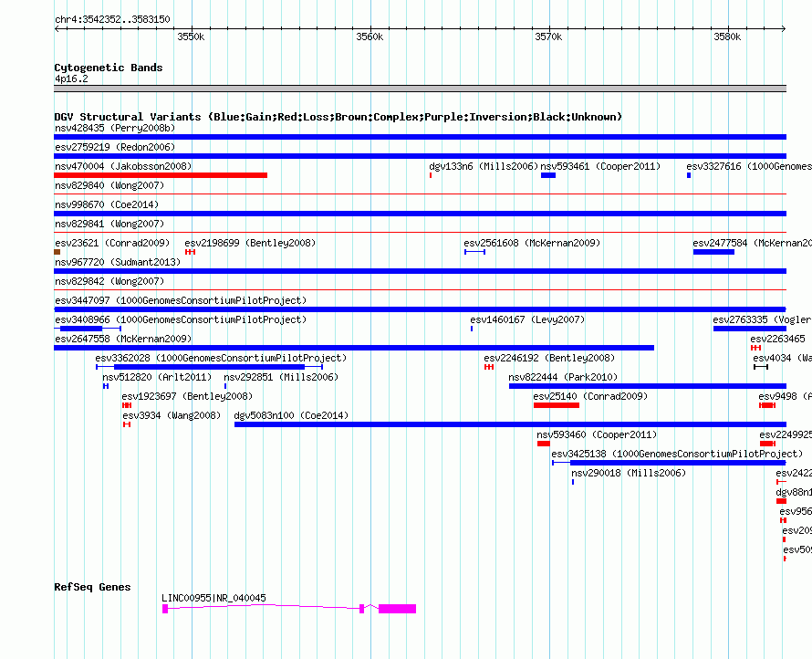Select esv3425138 1000 Genomes variant label
Viewport: 812px width, 659px height.
677,454
